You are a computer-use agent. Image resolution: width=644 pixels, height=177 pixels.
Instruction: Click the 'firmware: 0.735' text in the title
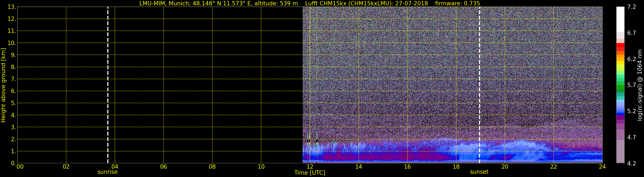pyautogui.click(x=457, y=3)
